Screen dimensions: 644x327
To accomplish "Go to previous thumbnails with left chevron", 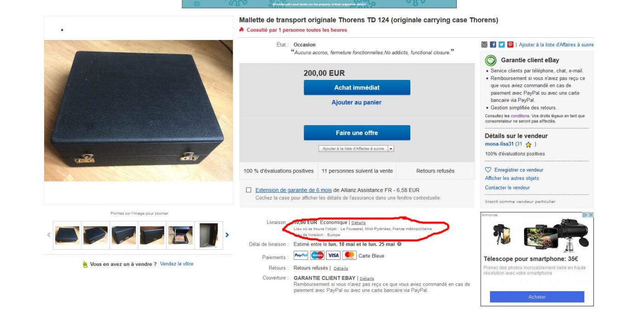I will pos(49,235).
